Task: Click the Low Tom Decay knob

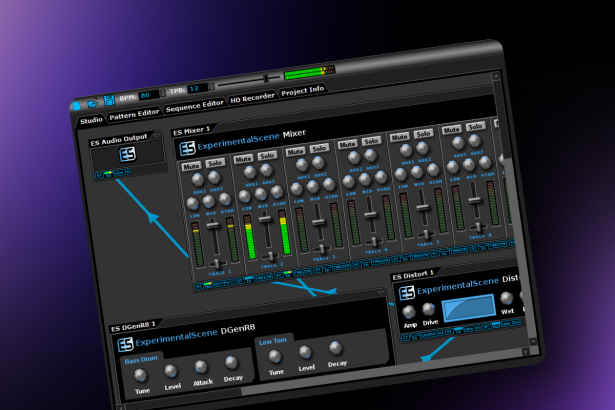Action: pos(335,348)
